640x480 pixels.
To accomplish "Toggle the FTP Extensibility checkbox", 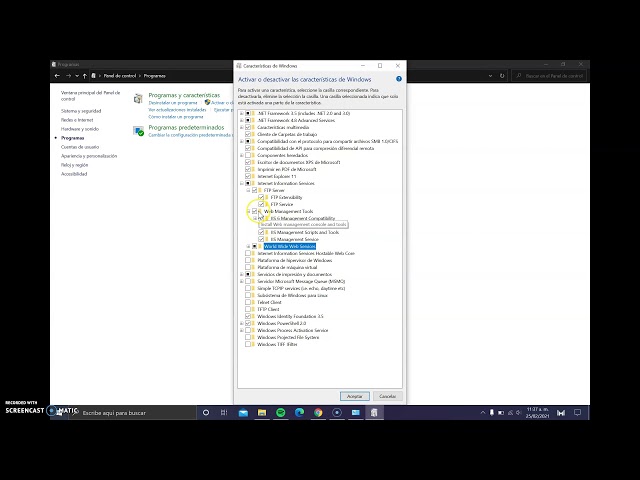I will (x=261, y=197).
